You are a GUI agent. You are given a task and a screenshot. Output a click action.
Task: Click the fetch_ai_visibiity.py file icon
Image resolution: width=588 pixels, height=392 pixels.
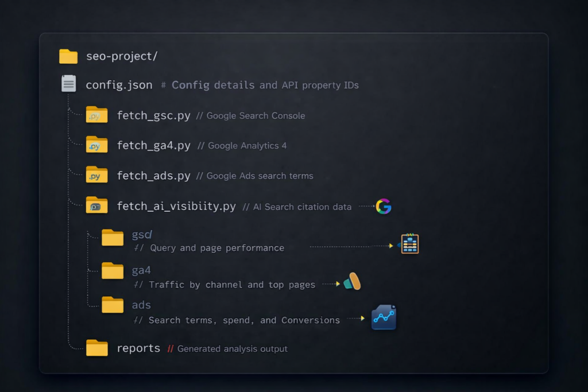pos(96,205)
